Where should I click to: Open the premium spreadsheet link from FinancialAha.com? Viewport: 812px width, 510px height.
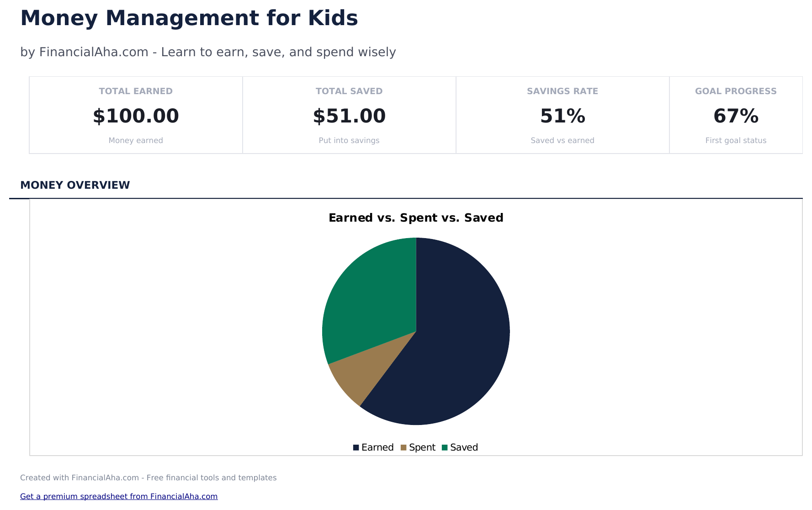tap(119, 496)
